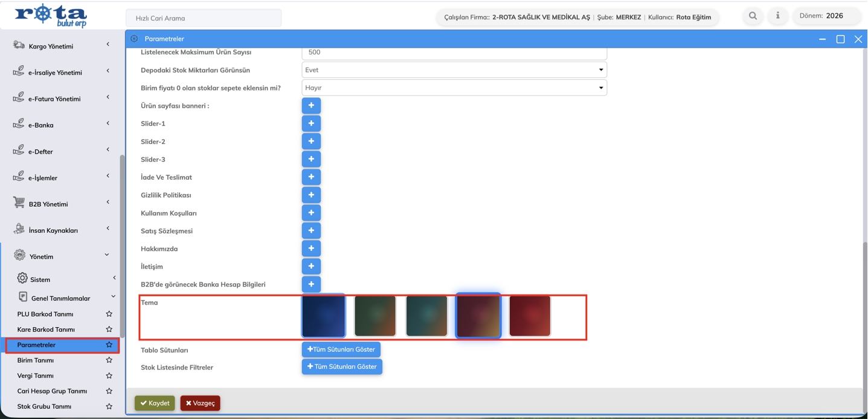Open the info icon in top bar
Screen dimensions: 868x419
click(777, 16)
